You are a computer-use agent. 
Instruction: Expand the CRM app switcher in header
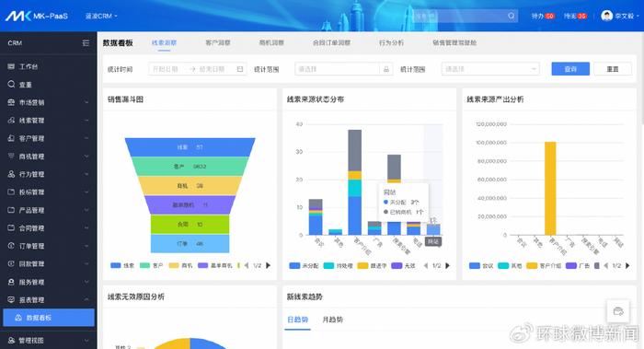point(101,16)
